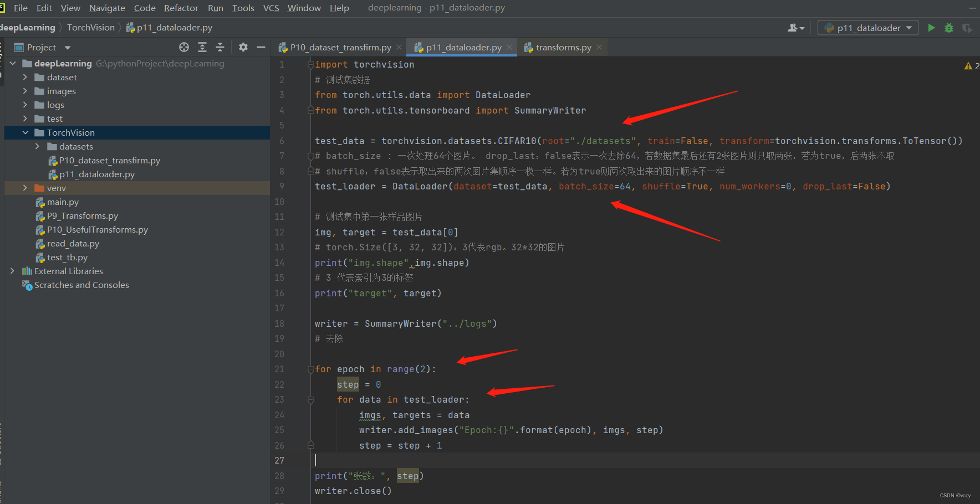980x504 pixels.
Task: Close the P10_dataset_transfirm.py tab
Action: click(399, 48)
